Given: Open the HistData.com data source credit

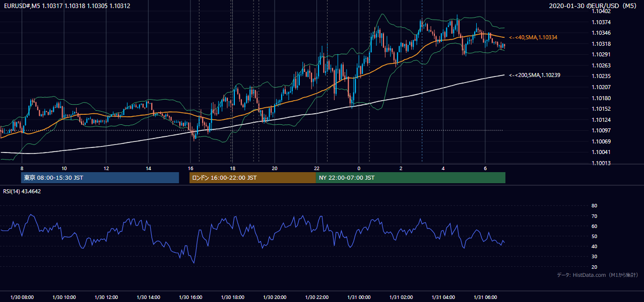Looking at the screenshot, I should tap(598, 275).
